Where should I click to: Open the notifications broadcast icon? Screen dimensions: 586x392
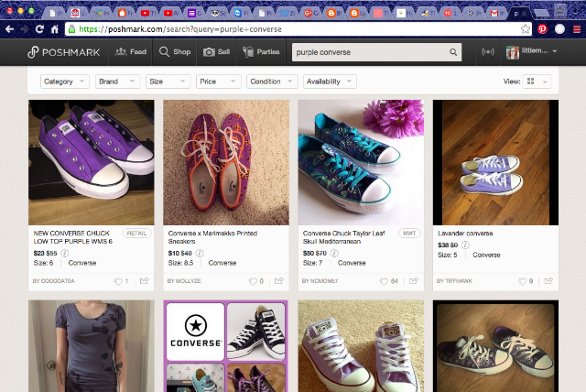coord(488,52)
